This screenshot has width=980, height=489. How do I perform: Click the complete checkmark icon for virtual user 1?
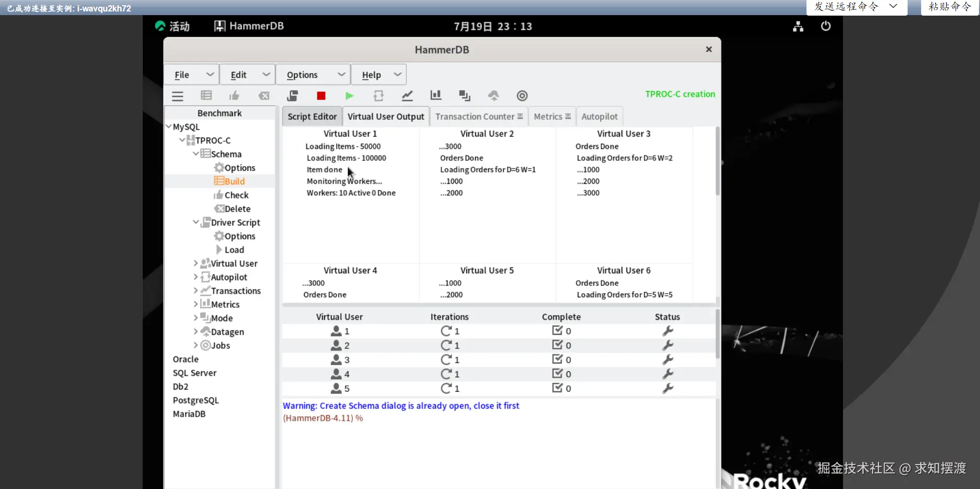(x=557, y=331)
